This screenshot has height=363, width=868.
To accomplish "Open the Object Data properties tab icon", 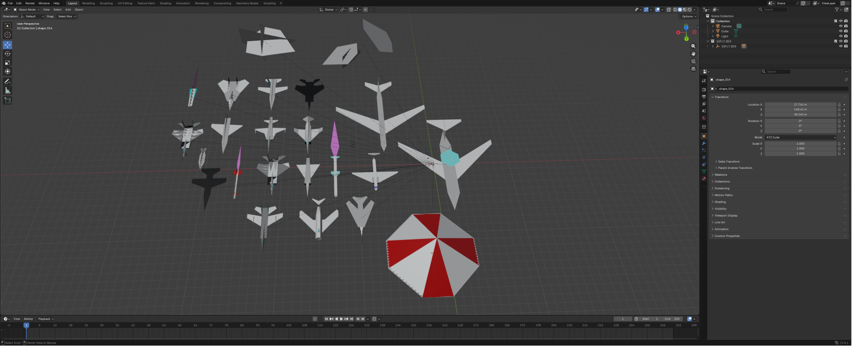I will tap(704, 171).
